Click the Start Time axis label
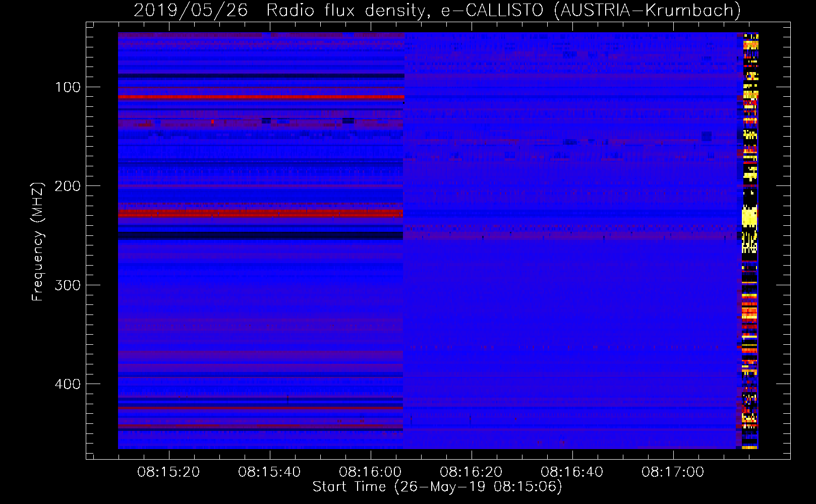The height and width of the screenshot is (504, 816). coord(437,486)
